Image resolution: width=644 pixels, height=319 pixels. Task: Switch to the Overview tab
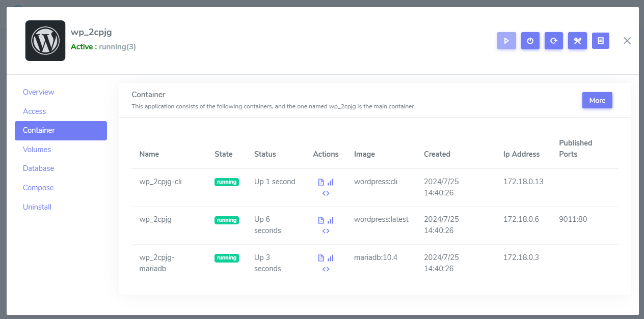click(x=38, y=92)
